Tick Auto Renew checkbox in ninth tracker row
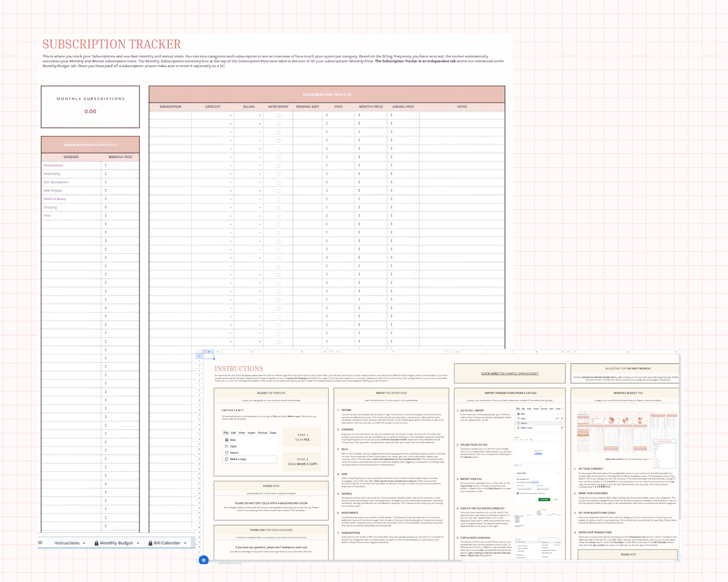 [x=278, y=182]
